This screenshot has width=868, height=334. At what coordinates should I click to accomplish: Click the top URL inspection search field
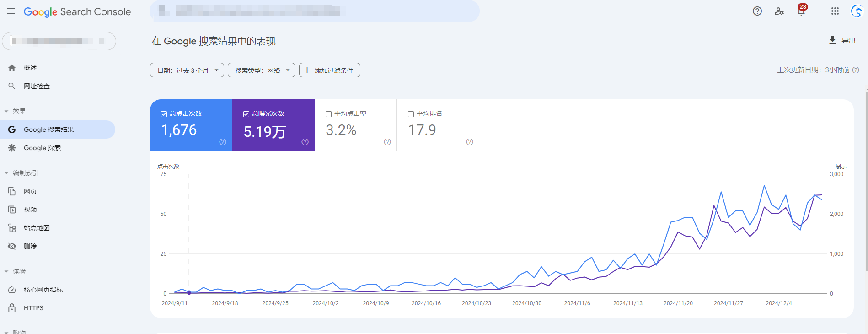[x=315, y=11]
